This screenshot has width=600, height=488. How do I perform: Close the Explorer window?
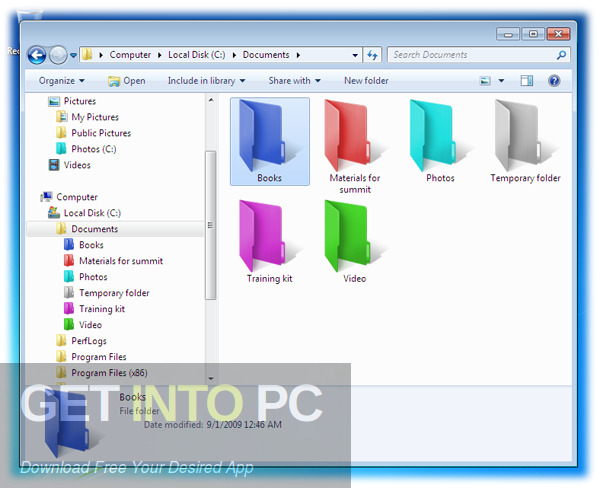(559, 34)
